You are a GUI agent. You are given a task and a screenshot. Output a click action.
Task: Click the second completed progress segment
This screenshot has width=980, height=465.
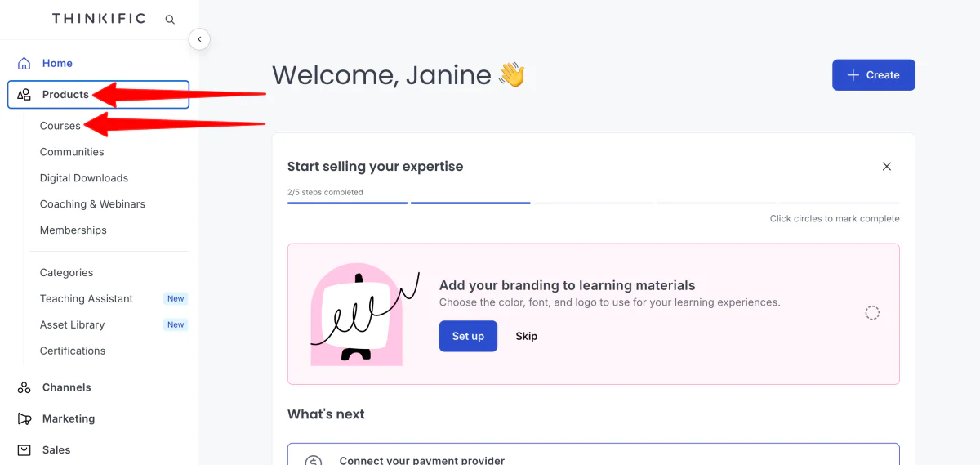(470, 203)
